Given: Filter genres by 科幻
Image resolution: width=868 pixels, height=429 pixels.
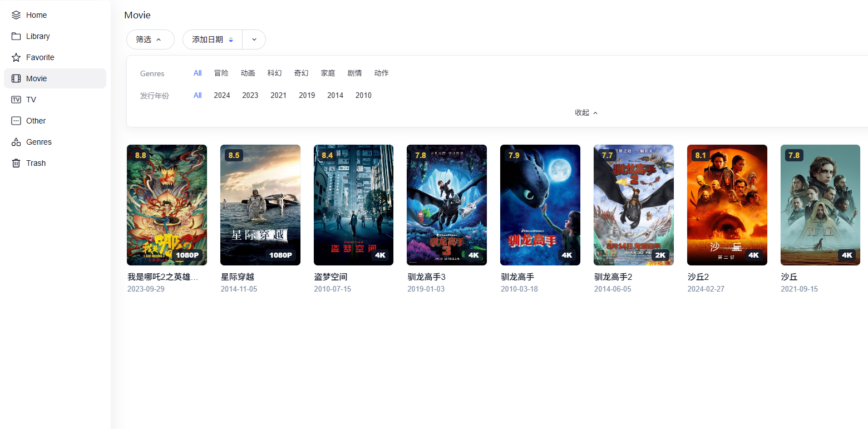Looking at the screenshot, I should coord(275,73).
